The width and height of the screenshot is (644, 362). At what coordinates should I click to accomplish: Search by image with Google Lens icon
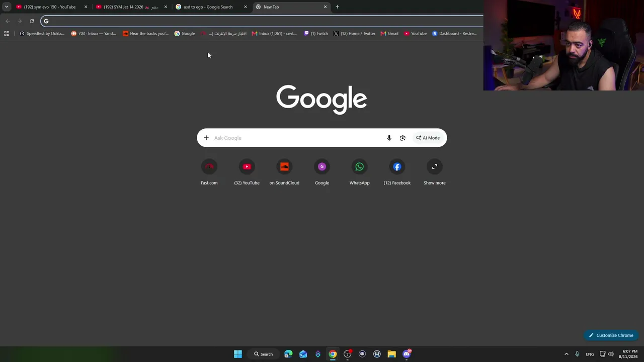click(403, 138)
